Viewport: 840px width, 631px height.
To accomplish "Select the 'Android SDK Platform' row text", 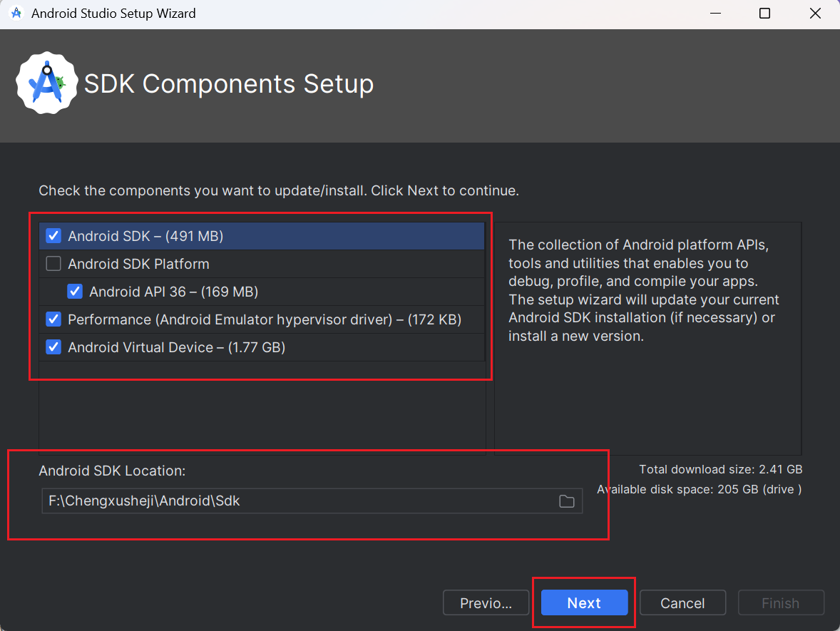I will tap(138, 264).
